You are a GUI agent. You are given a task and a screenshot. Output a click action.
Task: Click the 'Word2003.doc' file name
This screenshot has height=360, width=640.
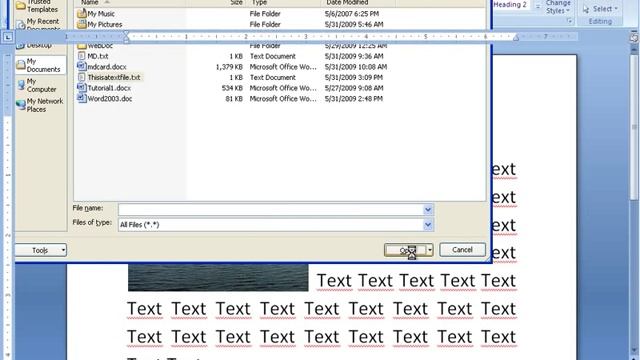[110, 98]
